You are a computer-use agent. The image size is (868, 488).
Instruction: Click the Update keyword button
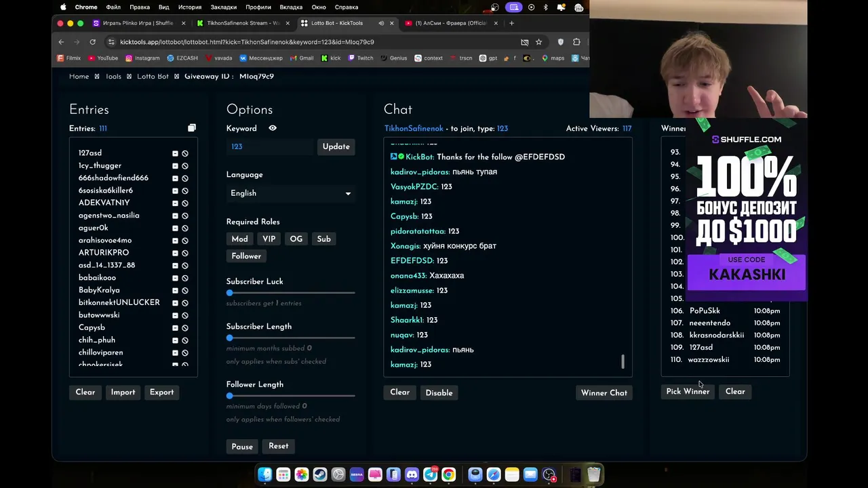pos(336,146)
